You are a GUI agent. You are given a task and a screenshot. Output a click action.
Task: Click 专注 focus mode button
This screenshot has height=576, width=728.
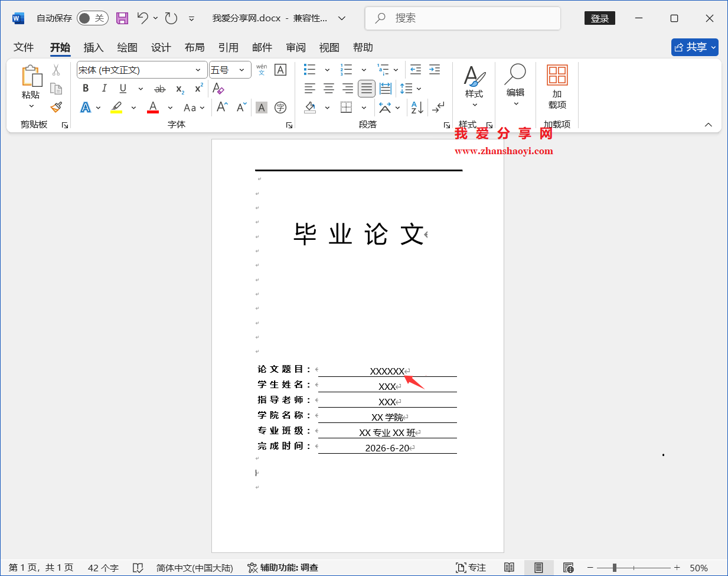[471, 568]
